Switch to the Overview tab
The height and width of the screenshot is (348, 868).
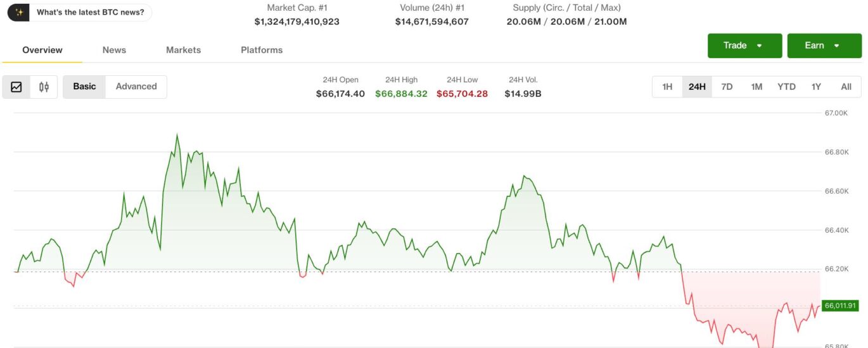pyautogui.click(x=42, y=50)
